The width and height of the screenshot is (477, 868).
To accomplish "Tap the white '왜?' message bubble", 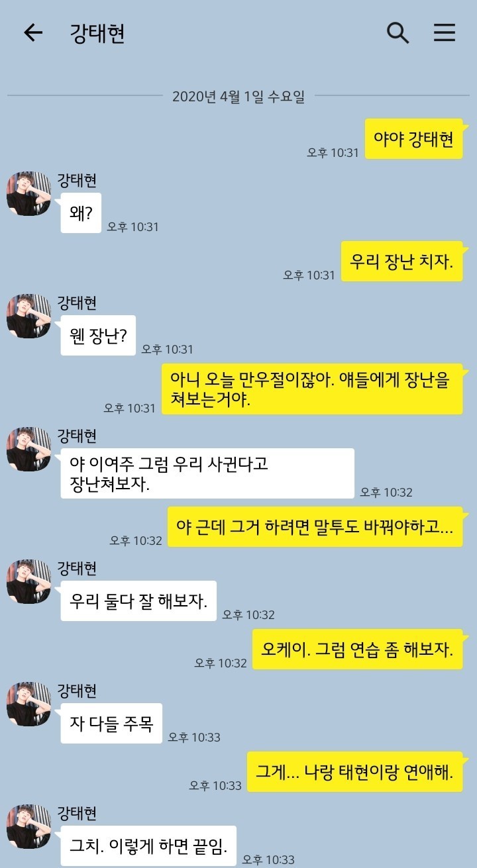I will click(x=81, y=213).
